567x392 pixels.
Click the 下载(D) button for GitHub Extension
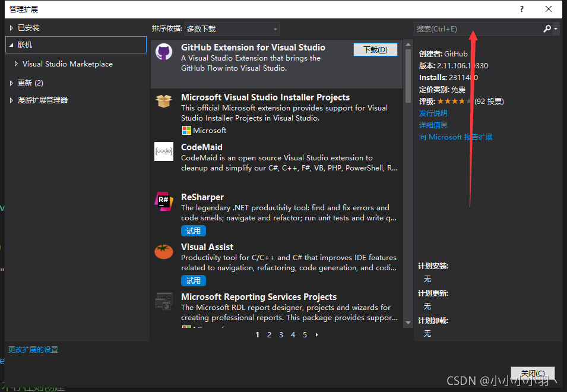375,50
